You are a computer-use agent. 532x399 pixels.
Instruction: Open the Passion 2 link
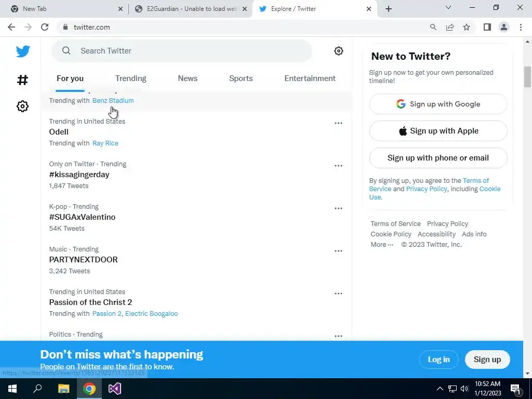pyautogui.click(x=107, y=313)
